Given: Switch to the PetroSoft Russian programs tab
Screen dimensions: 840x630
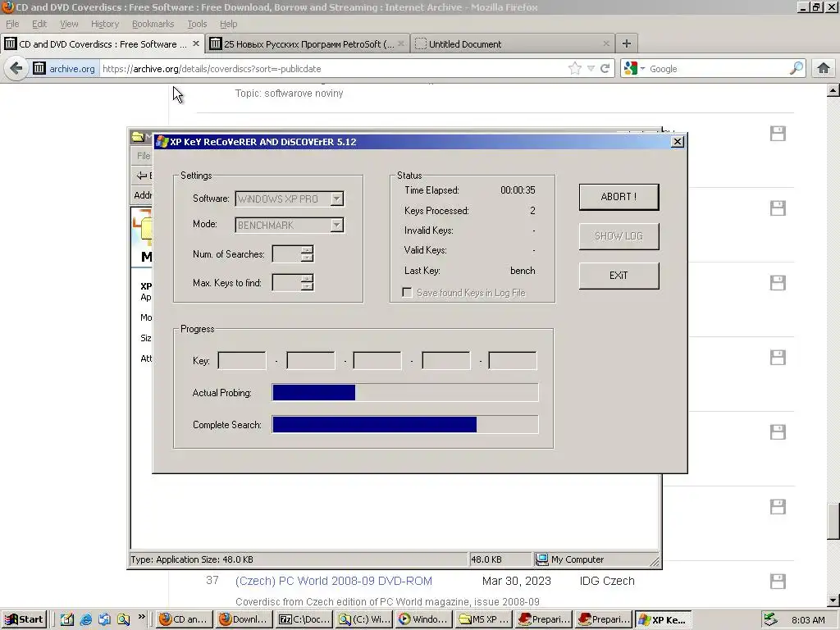Looking at the screenshot, I should (x=307, y=44).
